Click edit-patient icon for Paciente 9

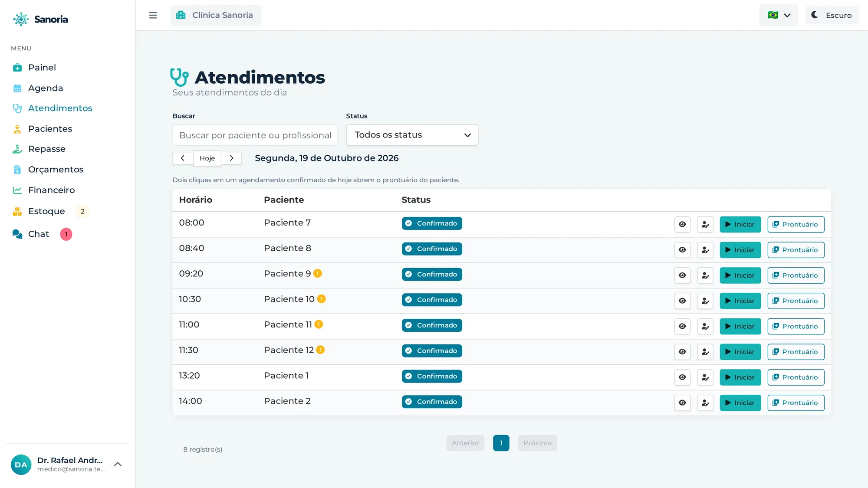click(705, 275)
